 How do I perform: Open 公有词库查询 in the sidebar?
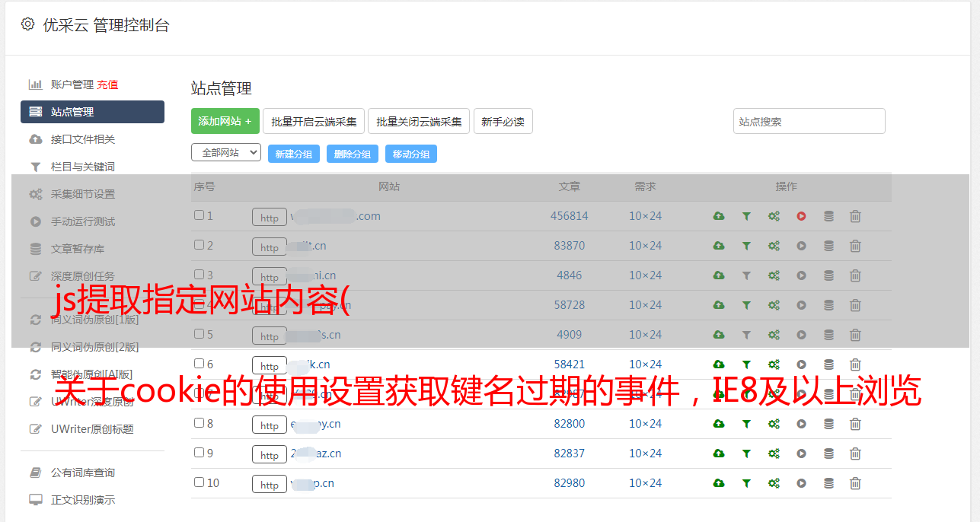click(83, 473)
